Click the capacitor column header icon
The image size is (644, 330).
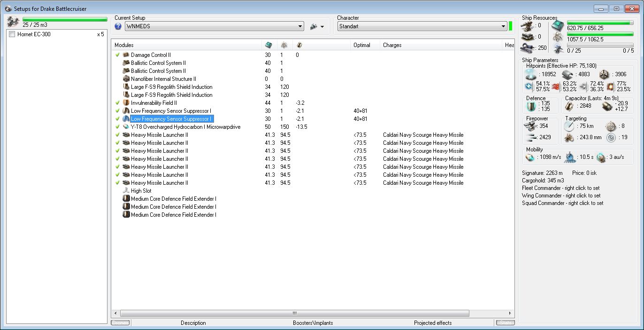(299, 45)
